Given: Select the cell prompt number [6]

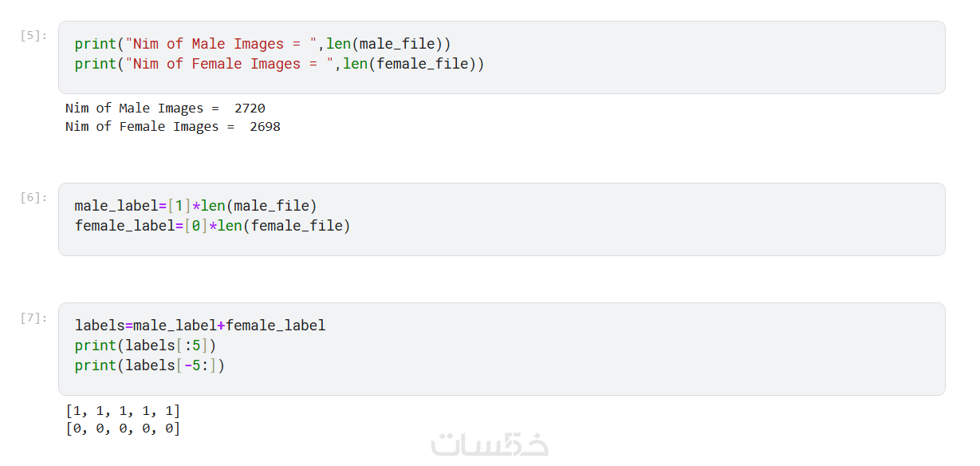Looking at the screenshot, I should [34, 197].
